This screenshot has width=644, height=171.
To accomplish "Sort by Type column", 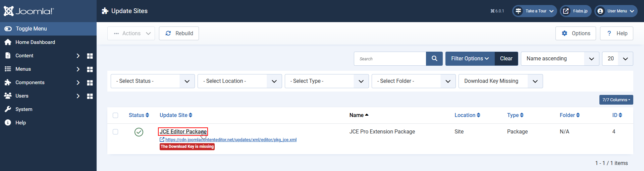I will click(515, 115).
